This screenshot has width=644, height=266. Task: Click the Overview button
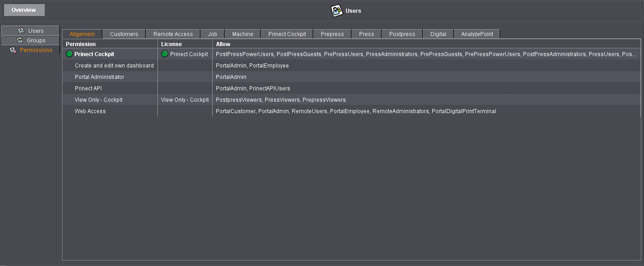24,10
